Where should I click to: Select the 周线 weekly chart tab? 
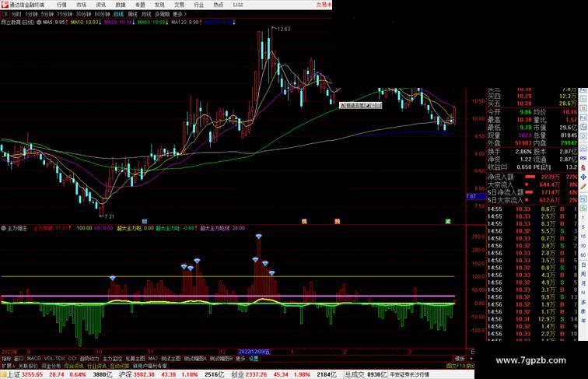point(132,14)
